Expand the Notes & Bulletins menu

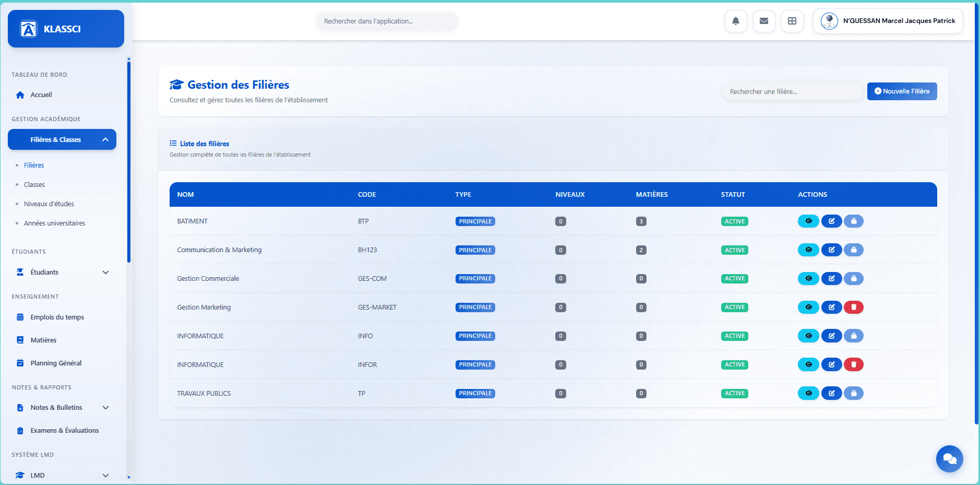(62, 407)
